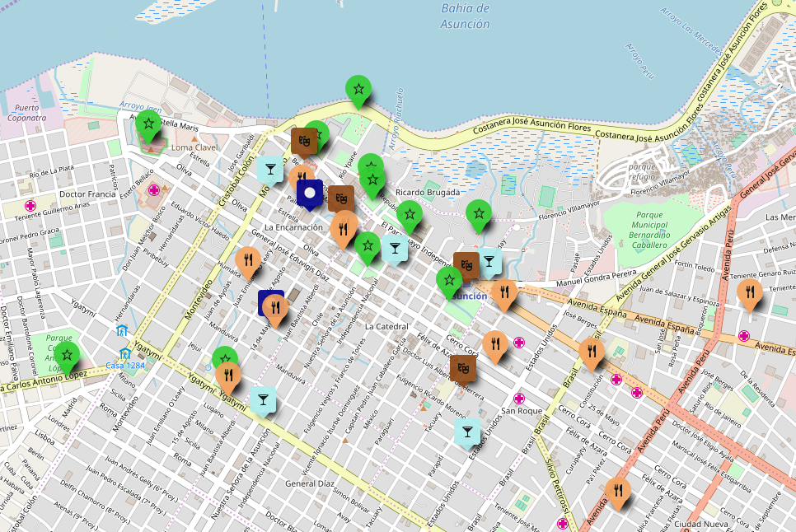Open the green star marker in Ricardo Brugada

(479, 213)
